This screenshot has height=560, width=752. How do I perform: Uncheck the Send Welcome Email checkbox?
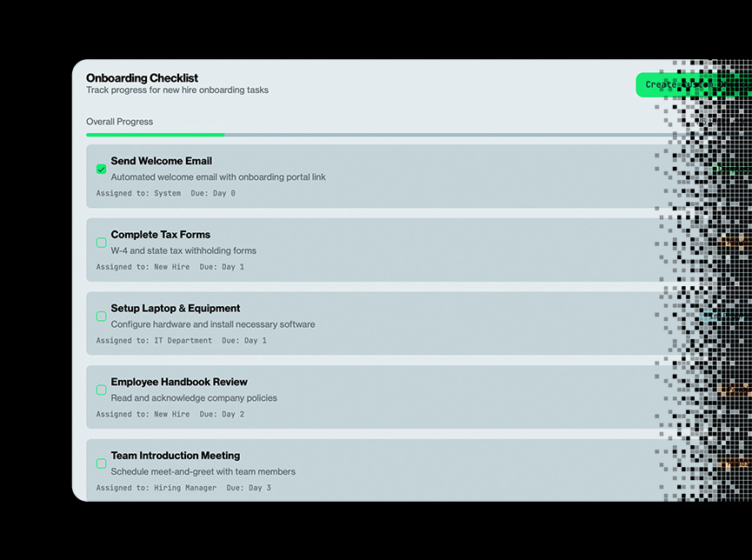click(101, 169)
